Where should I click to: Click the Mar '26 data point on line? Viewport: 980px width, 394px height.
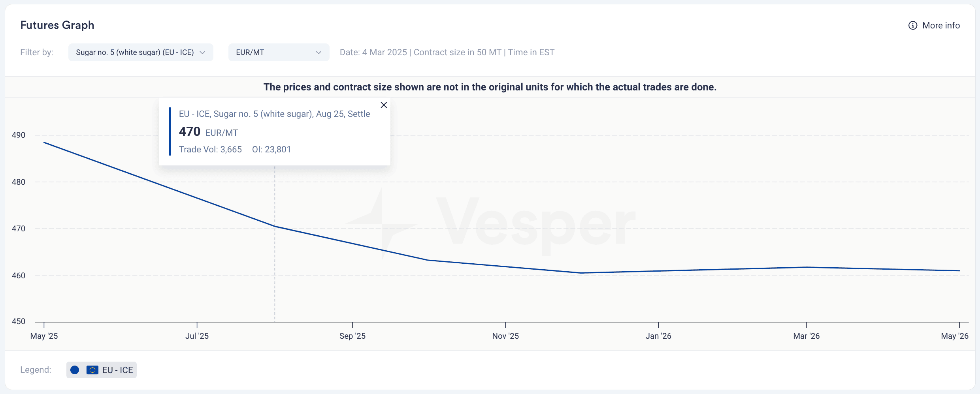click(807, 267)
